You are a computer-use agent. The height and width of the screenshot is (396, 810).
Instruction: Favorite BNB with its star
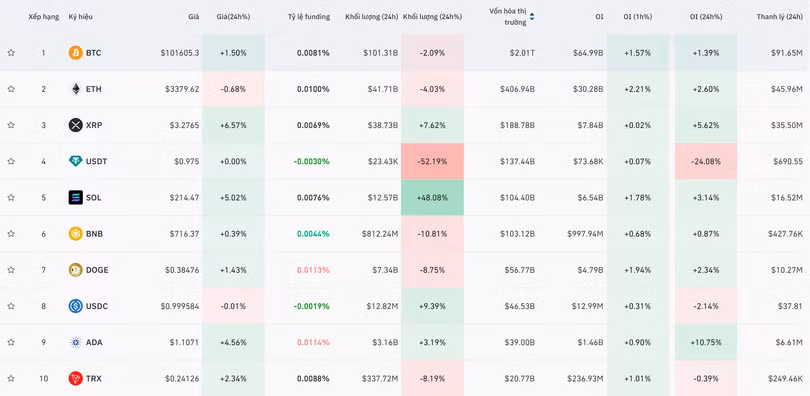click(x=11, y=234)
